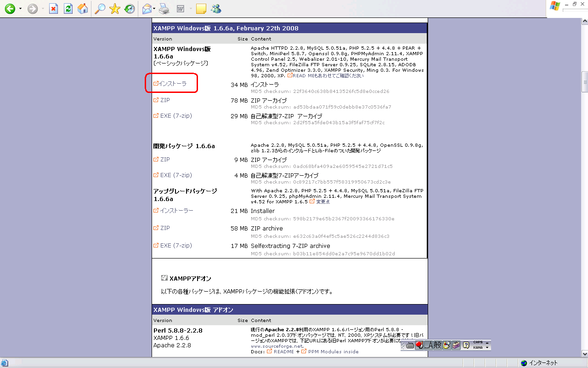The image size is (588, 368).
Task: Click the greyed Forward arrow button
Action: point(33,9)
